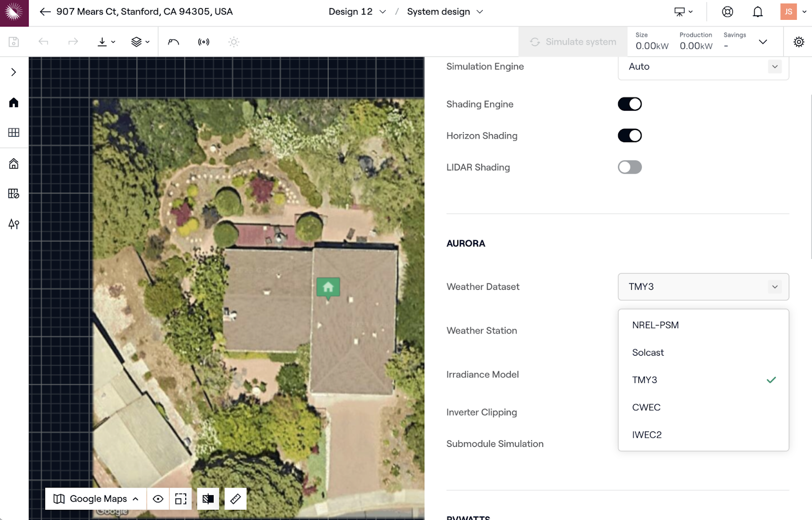
Task: Disable the Shading Engine toggle
Action: (629, 104)
